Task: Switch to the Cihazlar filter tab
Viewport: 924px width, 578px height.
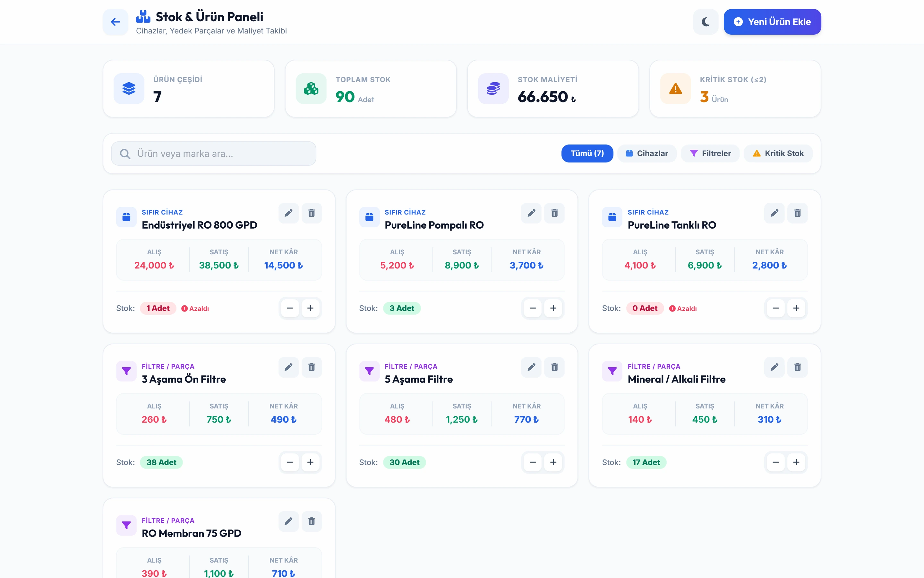Action: 647,153
